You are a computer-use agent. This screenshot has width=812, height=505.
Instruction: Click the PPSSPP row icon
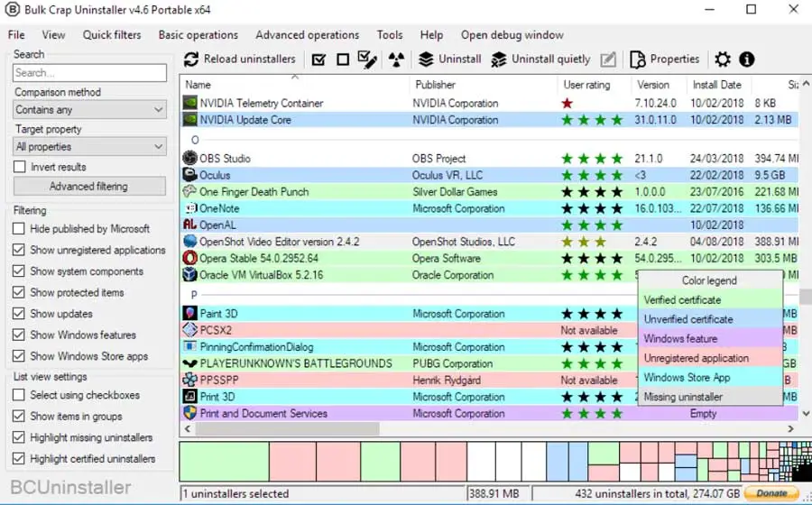tap(190, 380)
